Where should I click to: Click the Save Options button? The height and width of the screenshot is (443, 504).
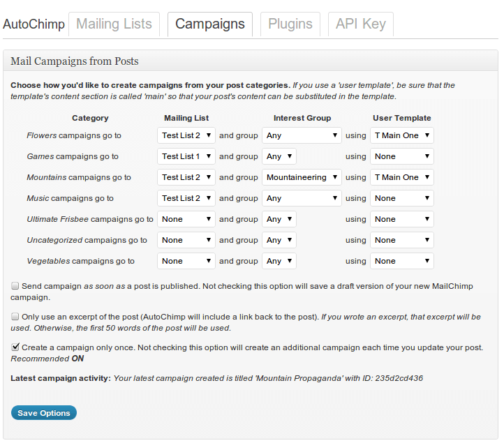tap(44, 413)
